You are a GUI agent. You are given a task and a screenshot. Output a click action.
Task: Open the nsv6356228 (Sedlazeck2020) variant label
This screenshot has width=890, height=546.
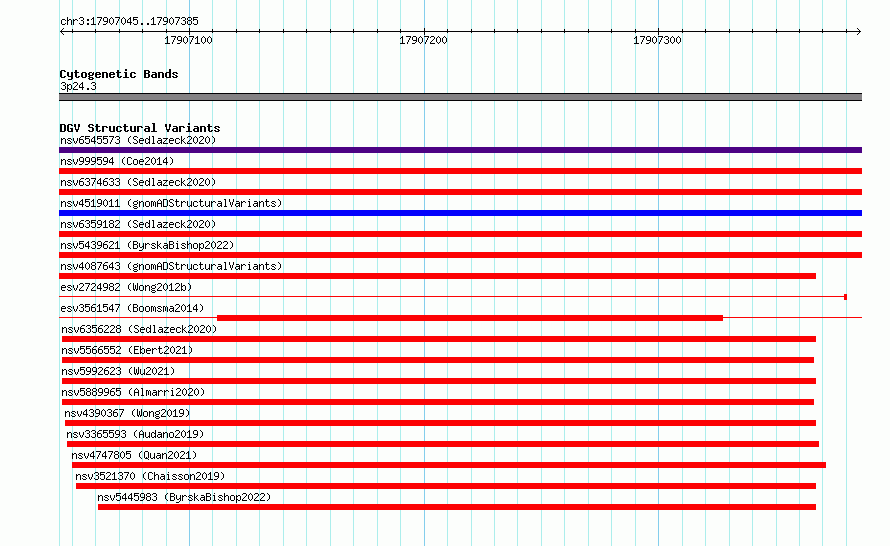coord(139,329)
